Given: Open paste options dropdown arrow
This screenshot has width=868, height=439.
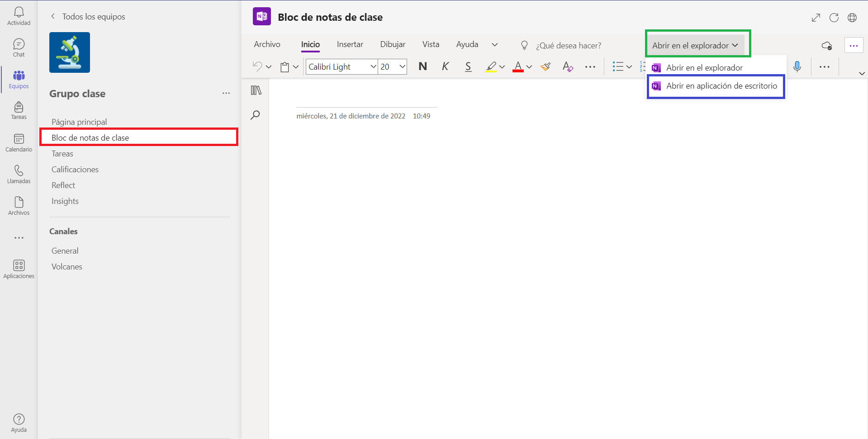Looking at the screenshot, I should click(296, 67).
